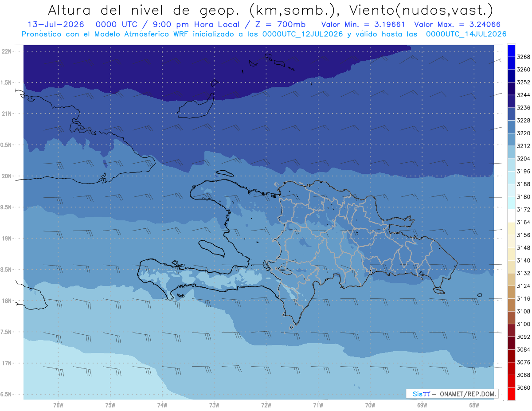This screenshot has width=532, height=411.
Task: Click the color bar label '3268'
Action: tap(524, 57)
